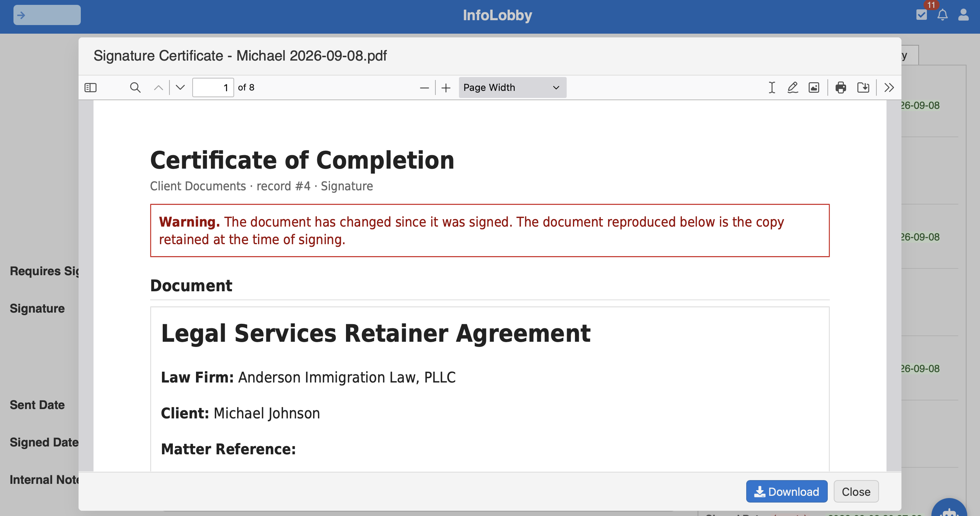
Task: Click the Law Firm line text
Action: pyautogui.click(x=308, y=377)
